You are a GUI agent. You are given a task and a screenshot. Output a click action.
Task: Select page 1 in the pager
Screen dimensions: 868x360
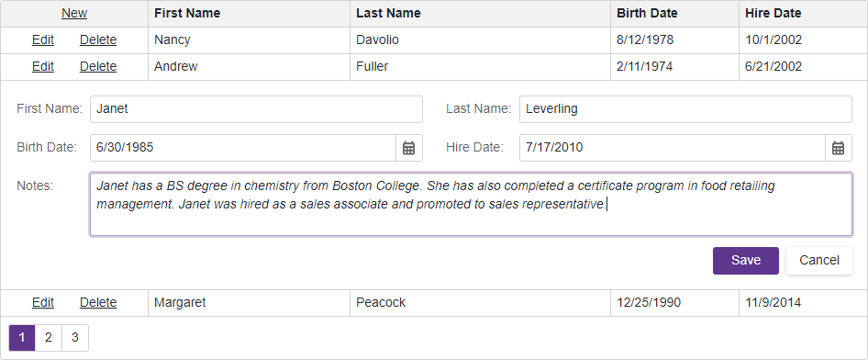point(22,338)
